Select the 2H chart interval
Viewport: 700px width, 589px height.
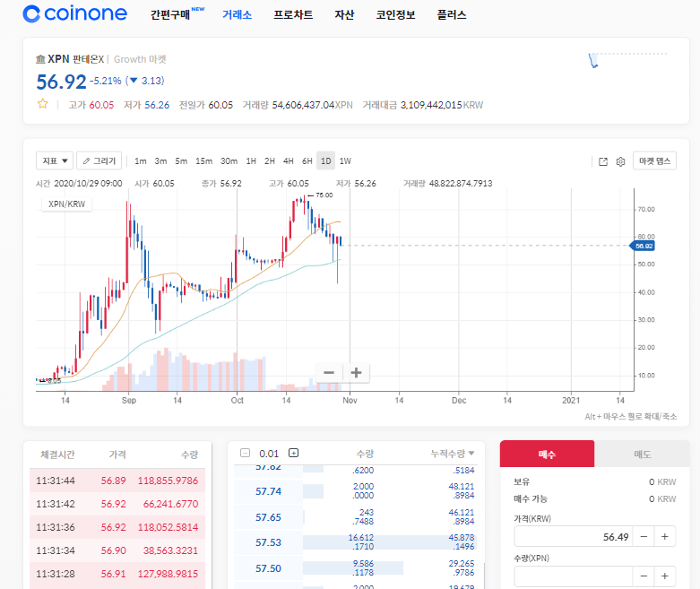(x=270, y=160)
